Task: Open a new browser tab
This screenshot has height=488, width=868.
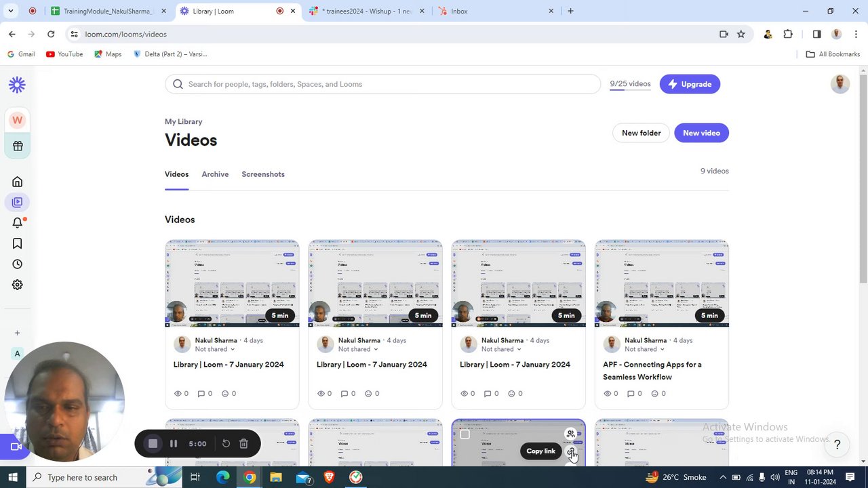Action: coord(570,11)
